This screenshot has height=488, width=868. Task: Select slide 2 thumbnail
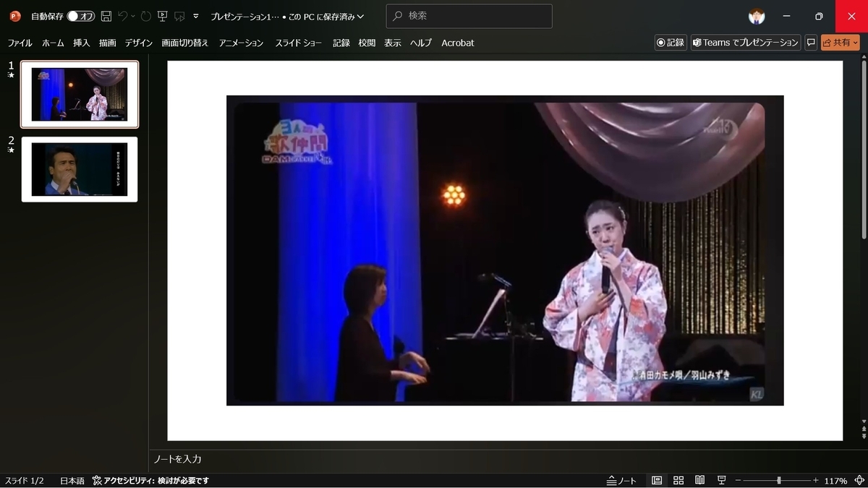80,169
